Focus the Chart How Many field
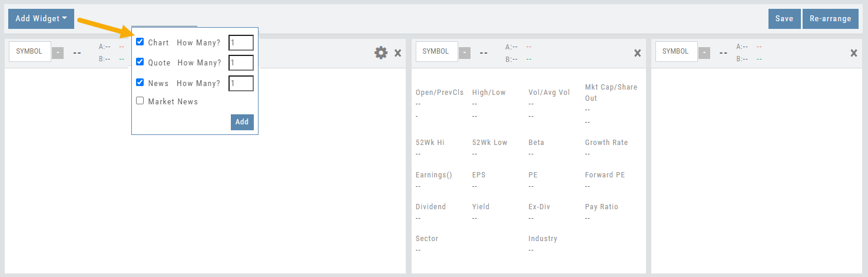 point(241,42)
